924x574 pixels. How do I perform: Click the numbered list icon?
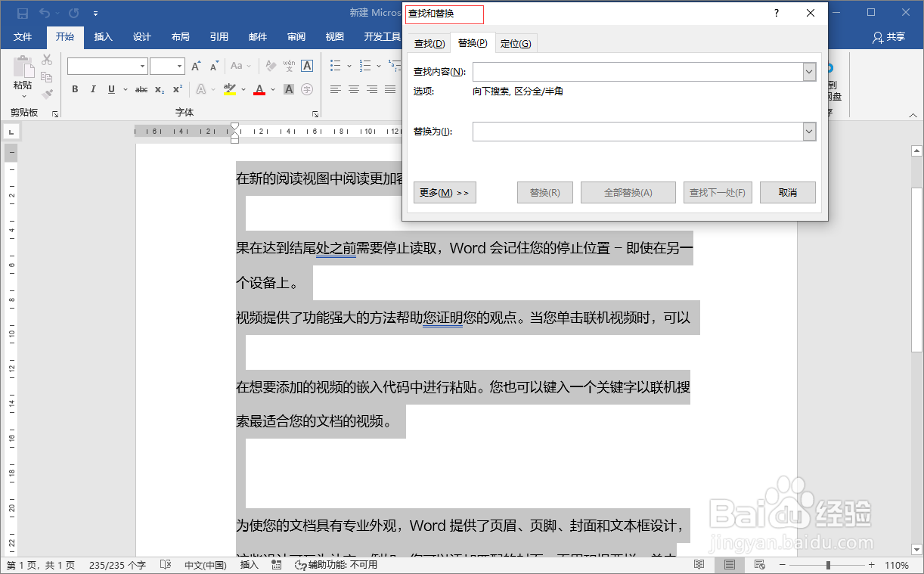tap(366, 67)
